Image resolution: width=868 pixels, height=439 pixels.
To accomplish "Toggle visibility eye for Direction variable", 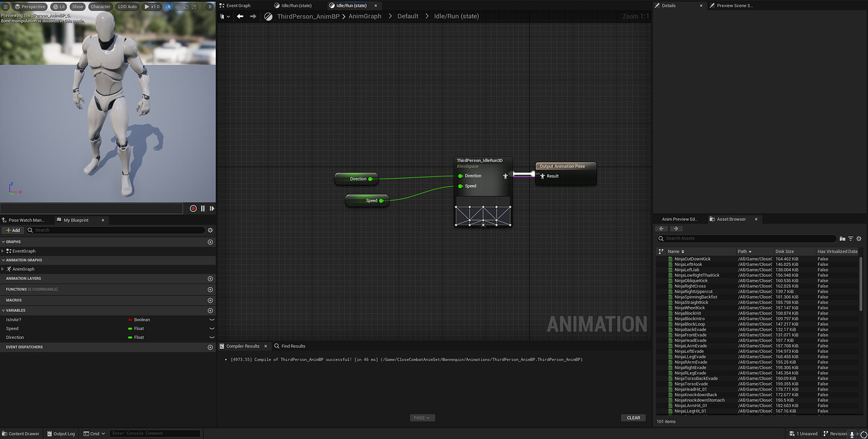I will [211, 337].
